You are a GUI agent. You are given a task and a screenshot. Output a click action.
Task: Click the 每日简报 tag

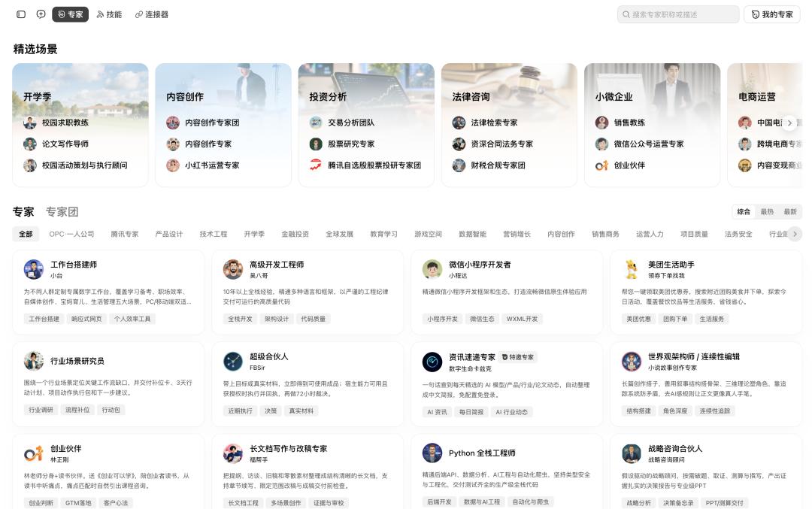coord(471,412)
